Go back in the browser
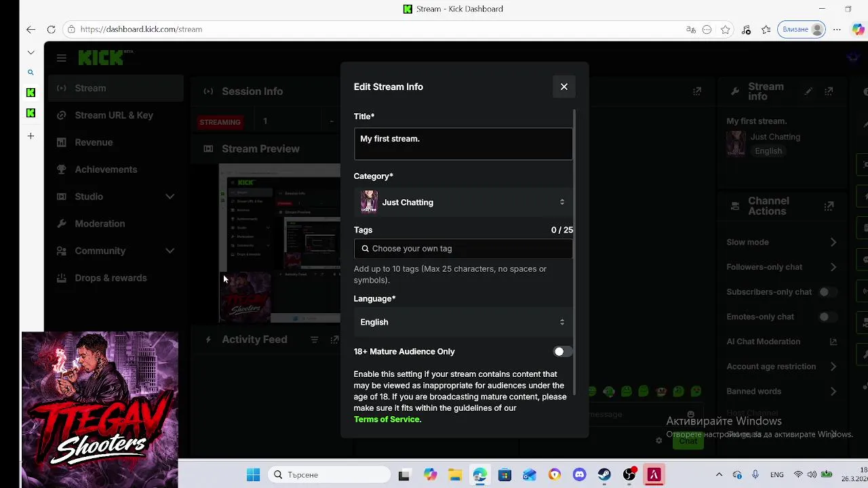The height and width of the screenshot is (488, 868). click(31, 29)
